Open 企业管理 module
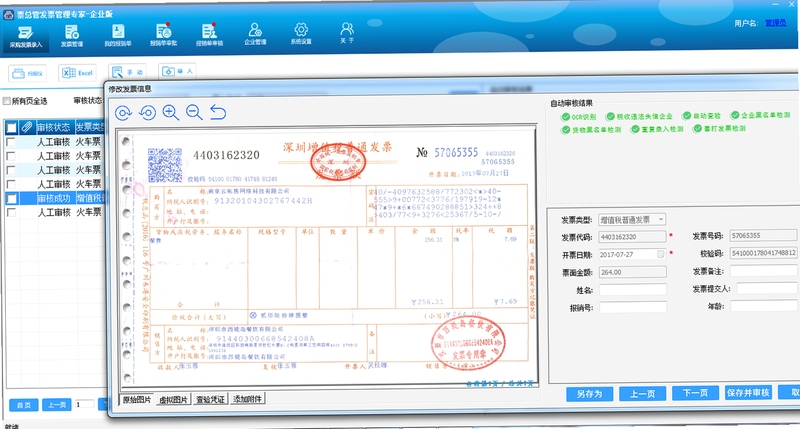This screenshot has height=429, width=800. 255,34
